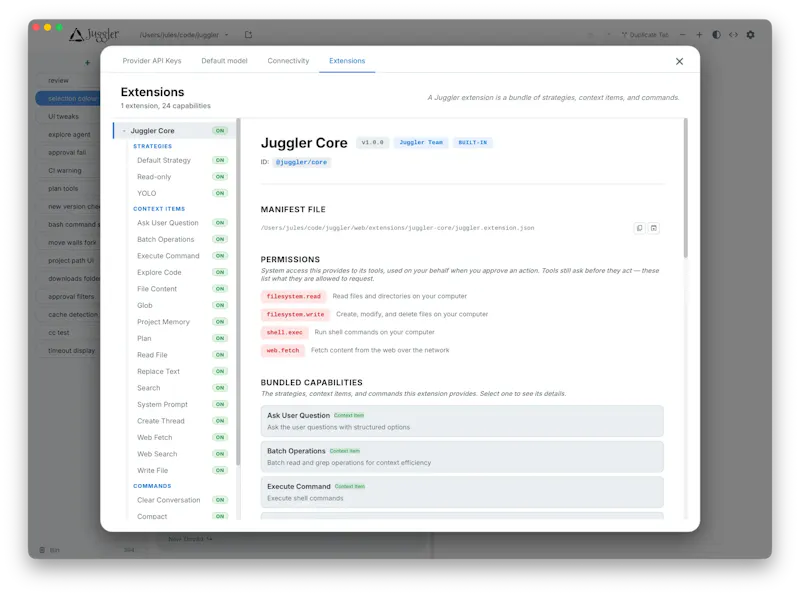Open 'timeout display' thread in sidebar
Viewport: 800px width, 596px height.
pyautogui.click(x=71, y=351)
